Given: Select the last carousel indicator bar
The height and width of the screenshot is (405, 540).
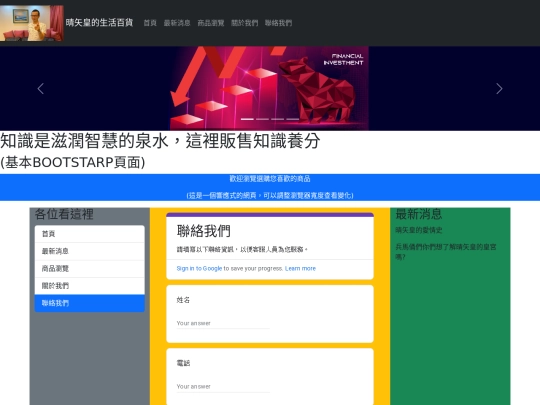Looking at the screenshot, I should [x=293, y=119].
